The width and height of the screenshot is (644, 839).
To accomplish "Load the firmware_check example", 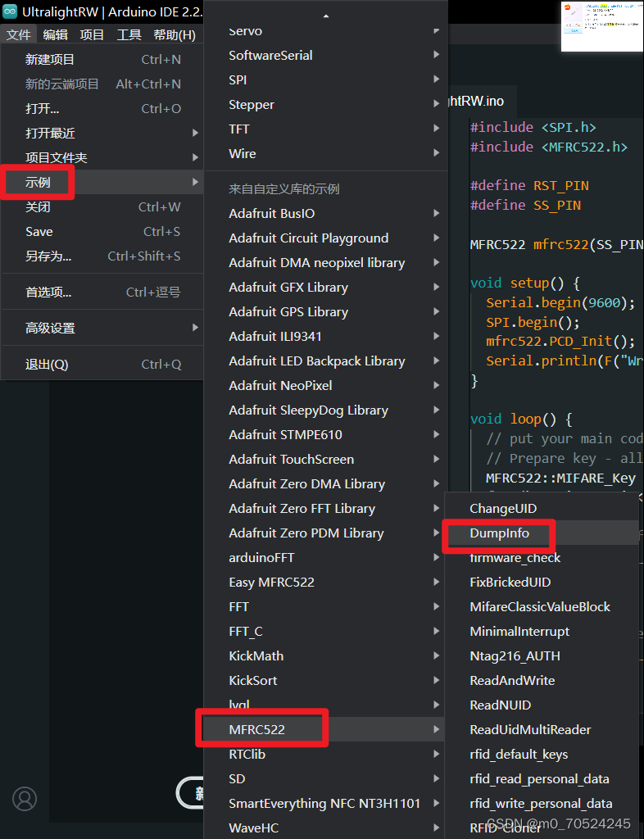I will tap(543, 557).
